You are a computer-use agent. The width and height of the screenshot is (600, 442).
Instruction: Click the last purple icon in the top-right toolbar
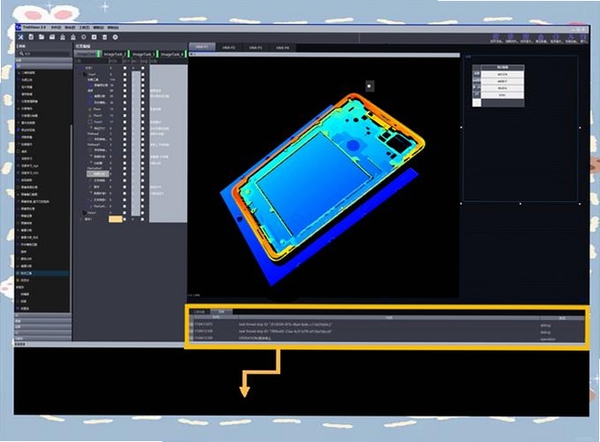tap(583, 37)
